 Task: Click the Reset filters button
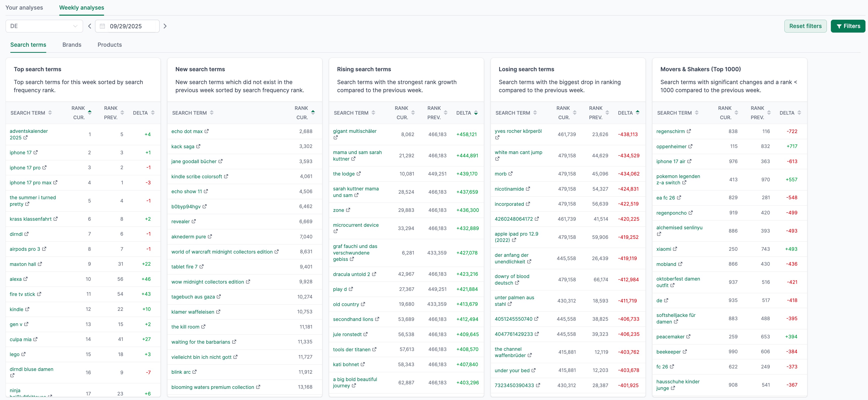tap(805, 26)
